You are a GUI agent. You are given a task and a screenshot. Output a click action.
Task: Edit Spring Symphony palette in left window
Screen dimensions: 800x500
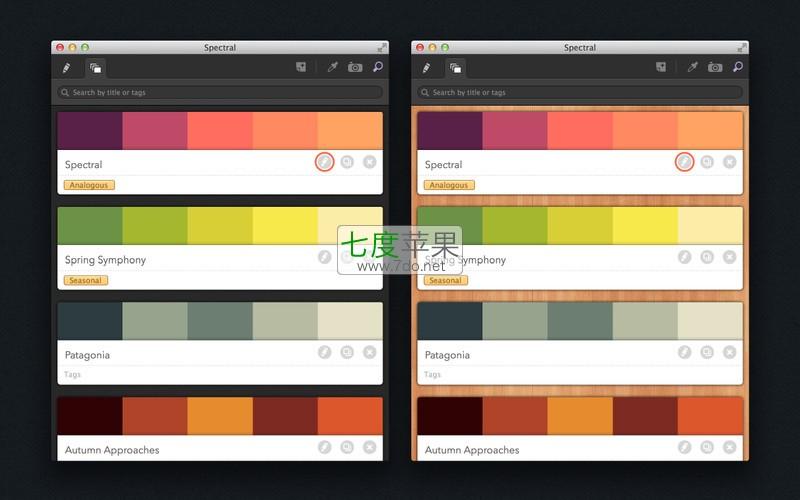[324, 257]
